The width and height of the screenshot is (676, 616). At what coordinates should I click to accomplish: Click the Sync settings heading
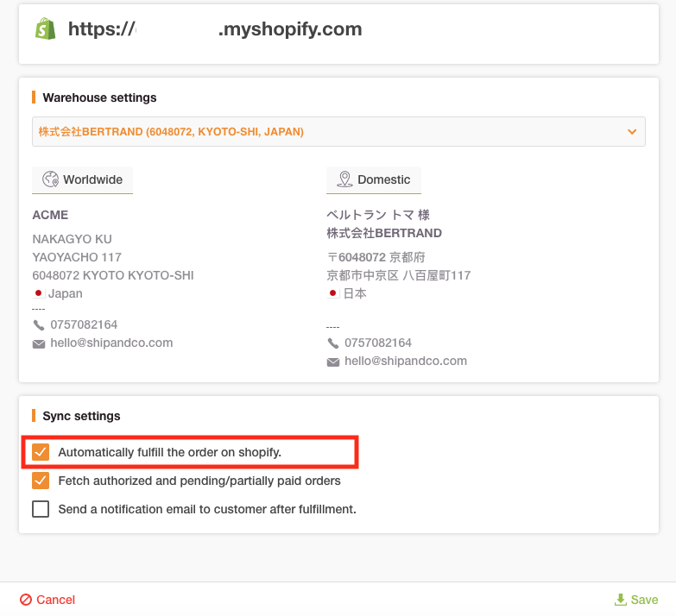[81, 416]
